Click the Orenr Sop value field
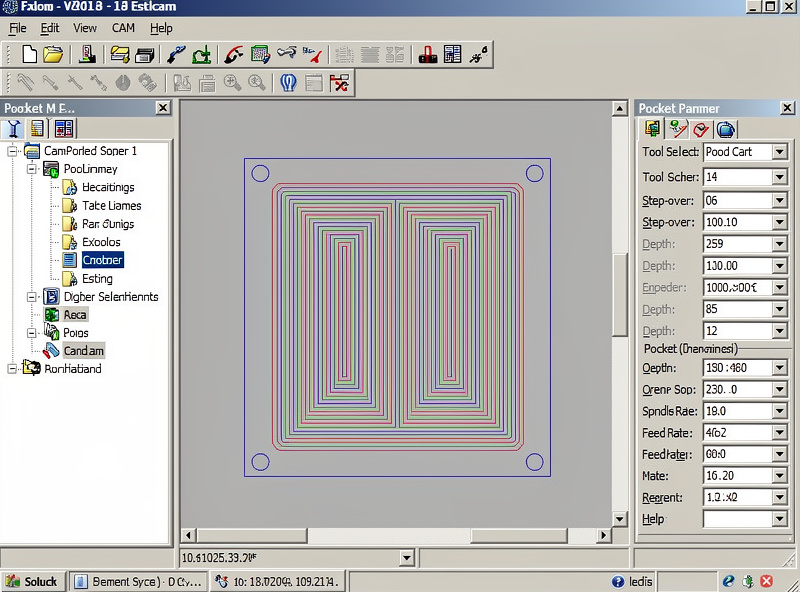This screenshot has height=592, width=800. [737, 389]
